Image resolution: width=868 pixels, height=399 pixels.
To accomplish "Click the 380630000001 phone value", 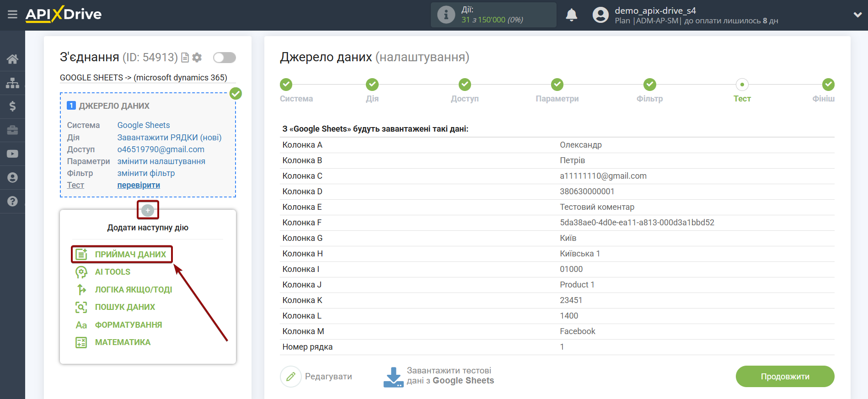I will pyautogui.click(x=587, y=192).
